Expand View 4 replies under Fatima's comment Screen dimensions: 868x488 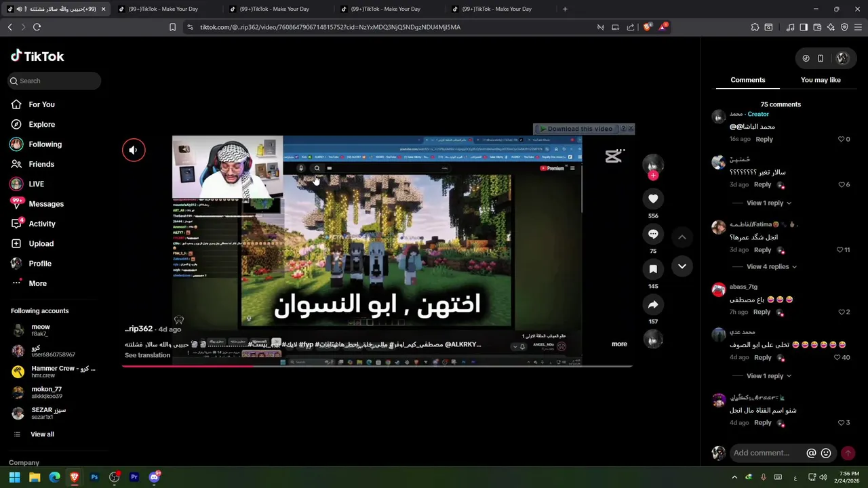[x=771, y=267]
